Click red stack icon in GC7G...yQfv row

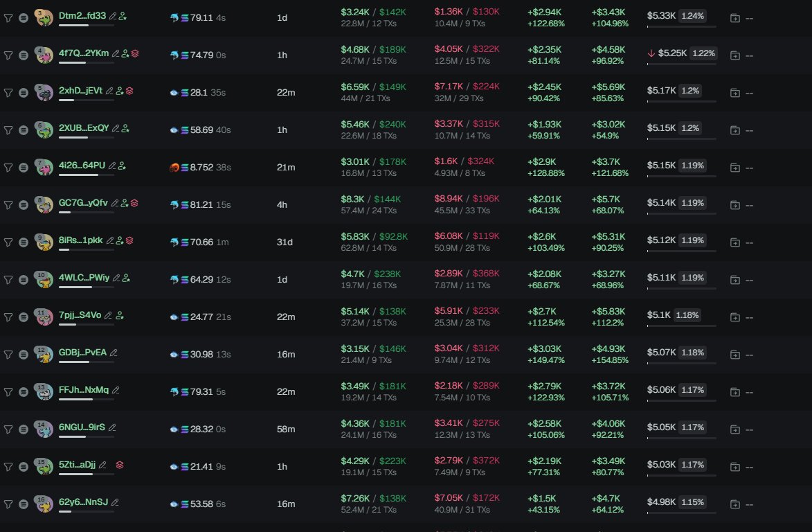tap(134, 203)
